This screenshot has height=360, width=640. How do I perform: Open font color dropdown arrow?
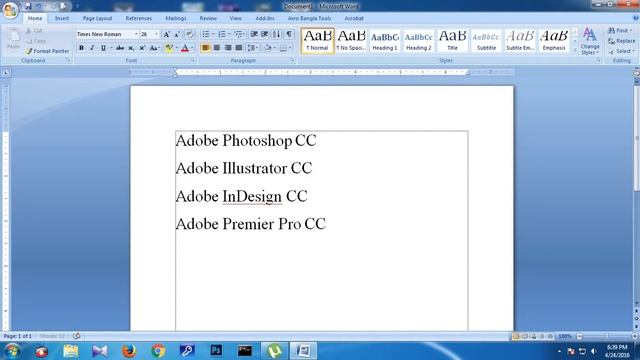click(192, 48)
